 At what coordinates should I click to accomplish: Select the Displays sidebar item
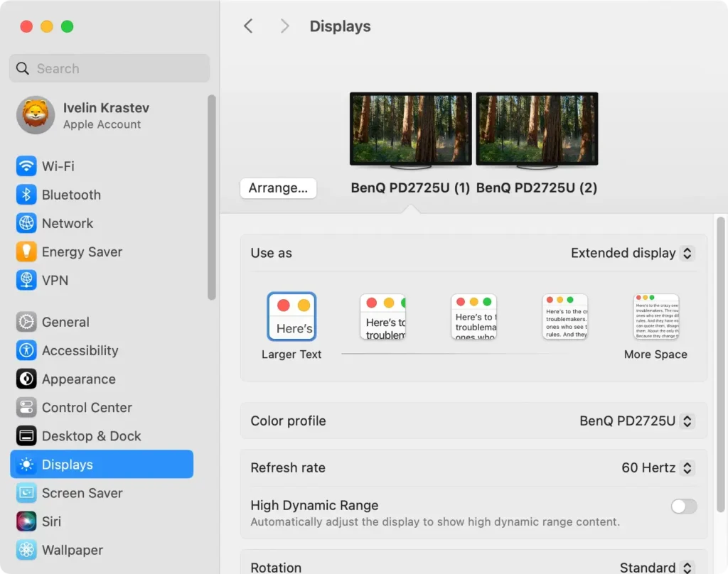pyautogui.click(x=102, y=465)
